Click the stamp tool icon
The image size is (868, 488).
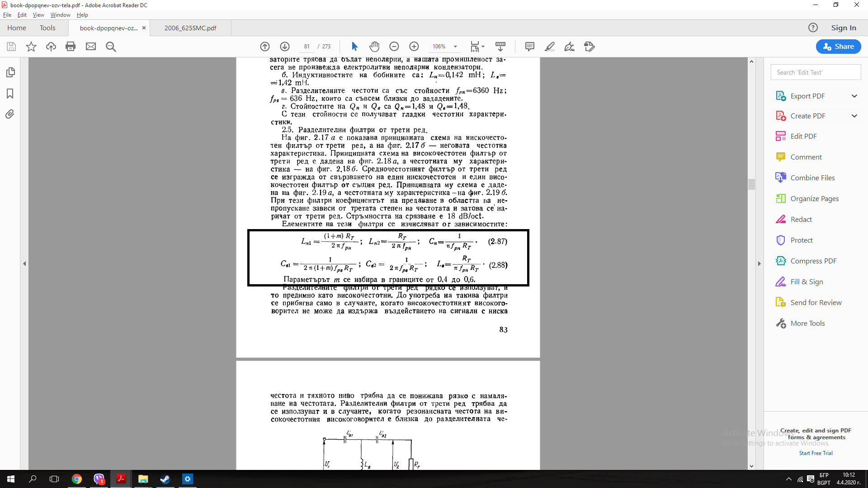click(590, 47)
